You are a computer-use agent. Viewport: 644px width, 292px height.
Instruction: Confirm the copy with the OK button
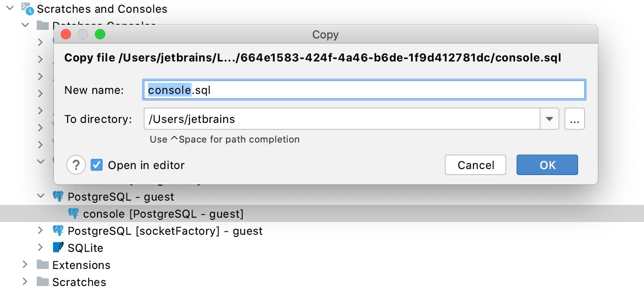tap(547, 165)
